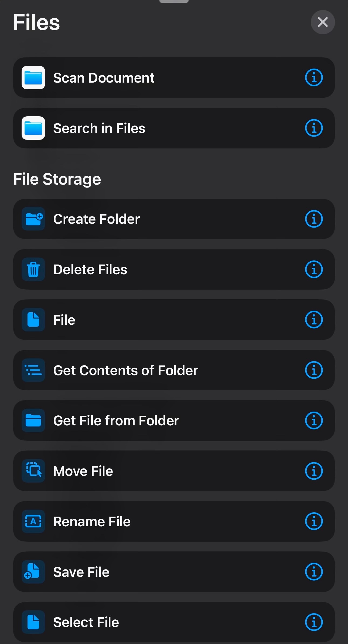The width and height of the screenshot is (348, 644).
Task: View info about Delete Files action
Action: [x=314, y=269]
